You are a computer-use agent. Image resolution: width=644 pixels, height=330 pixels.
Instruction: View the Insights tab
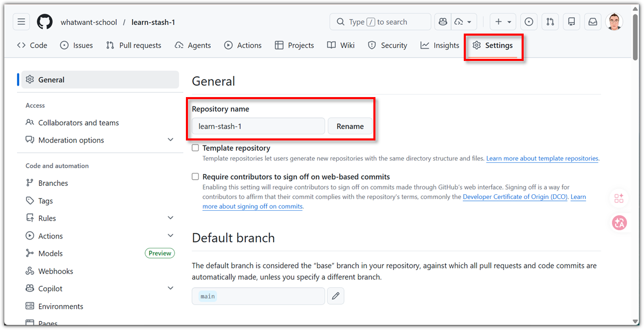[439, 45]
